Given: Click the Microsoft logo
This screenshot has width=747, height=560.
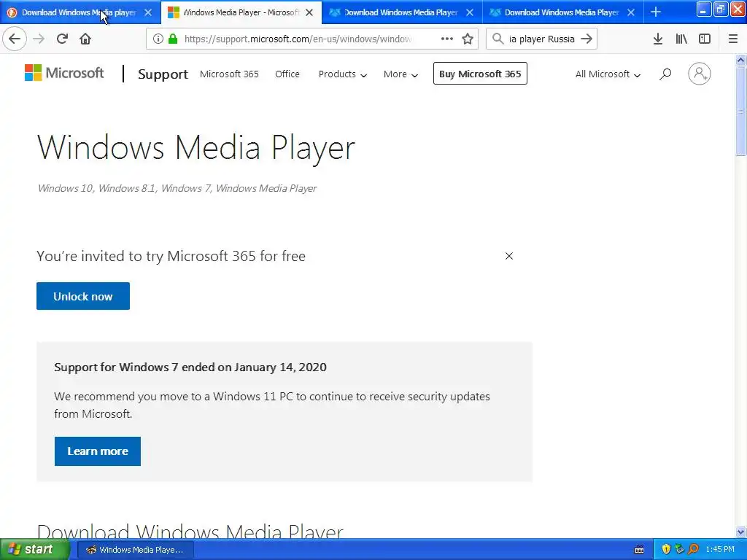Looking at the screenshot, I should click(x=64, y=73).
